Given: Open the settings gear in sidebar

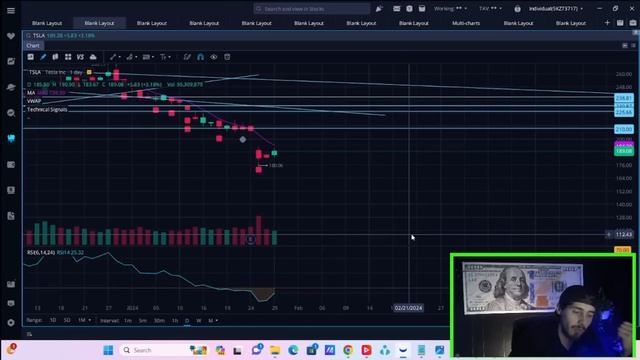Looking at the screenshot, I should [x=11, y=322].
